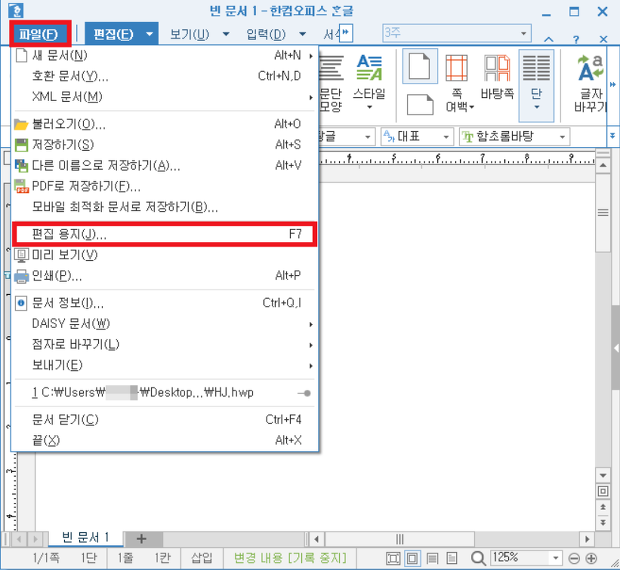Viewport: 620px width, 570px height.
Task: Select fit-page view mode icon
Action: (412, 559)
